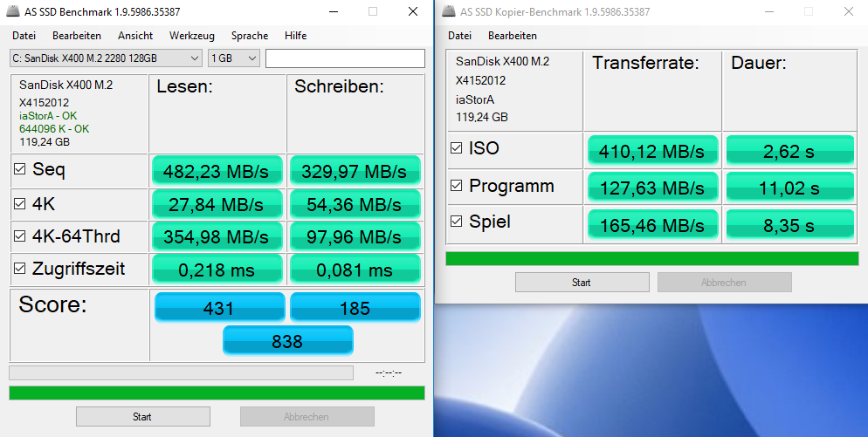This screenshot has width=868, height=437.
Task: Toggle the Zugriffszeit test checkbox
Action: [x=20, y=269]
